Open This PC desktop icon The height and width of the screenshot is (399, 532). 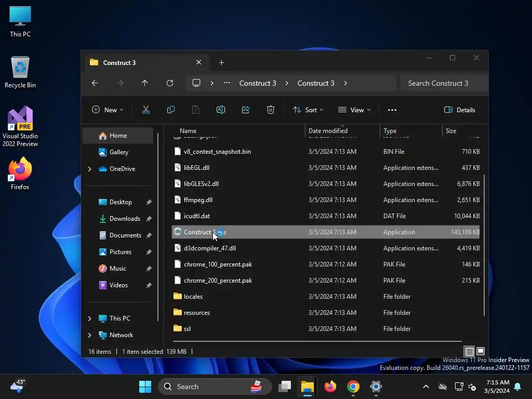point(20,22)
